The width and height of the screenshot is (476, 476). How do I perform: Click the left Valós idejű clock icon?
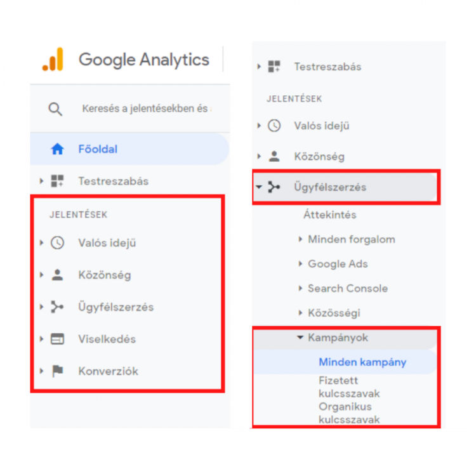coord(57,242)
